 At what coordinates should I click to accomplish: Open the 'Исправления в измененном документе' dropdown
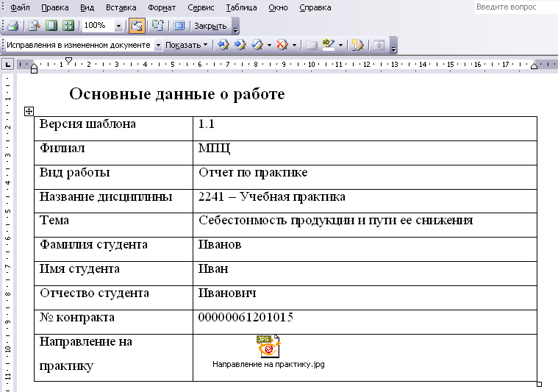pyautogui.click(x=158, y=45)
